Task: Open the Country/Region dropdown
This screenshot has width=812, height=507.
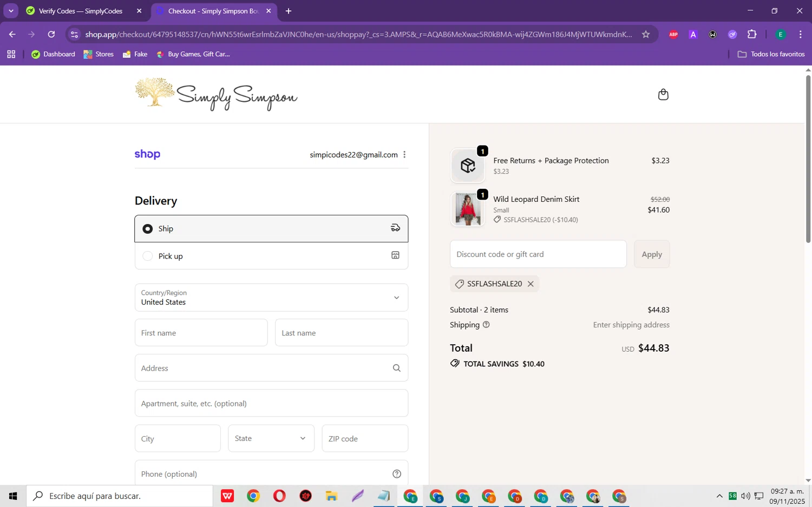Action: pyautogui.click(x=271, y=298)
